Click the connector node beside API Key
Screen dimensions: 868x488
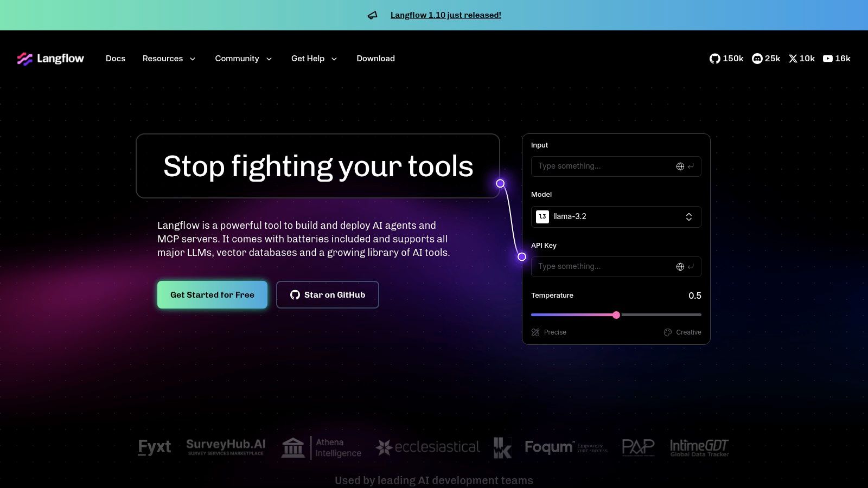[x=522, y=257]
